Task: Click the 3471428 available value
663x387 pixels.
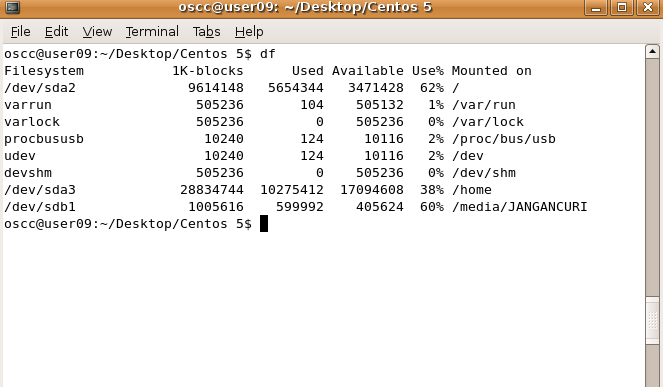Action: (375, 88)
